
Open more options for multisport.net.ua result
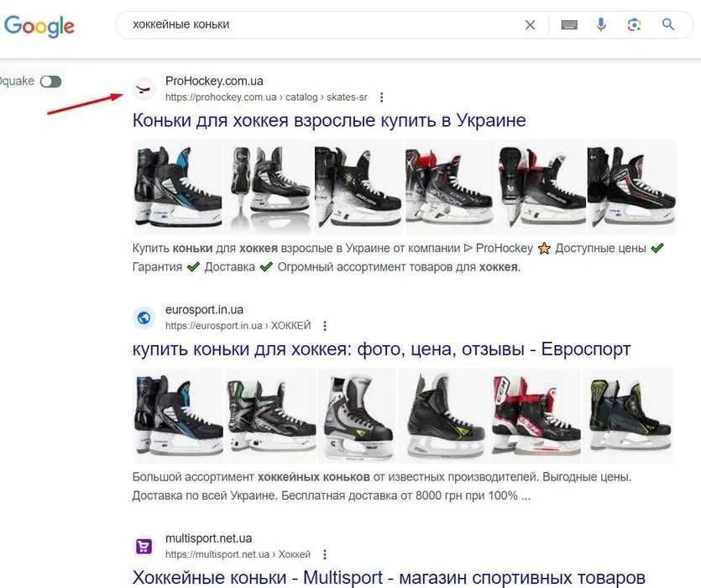[325, 554]
